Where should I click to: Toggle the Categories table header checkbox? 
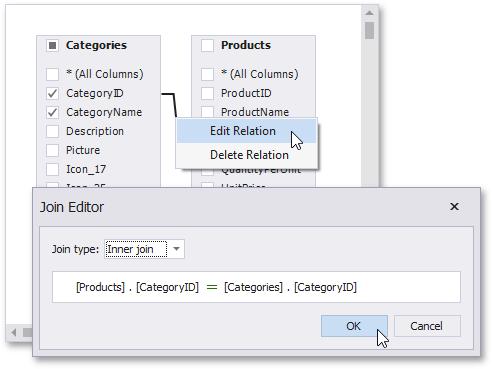[53, 45]
